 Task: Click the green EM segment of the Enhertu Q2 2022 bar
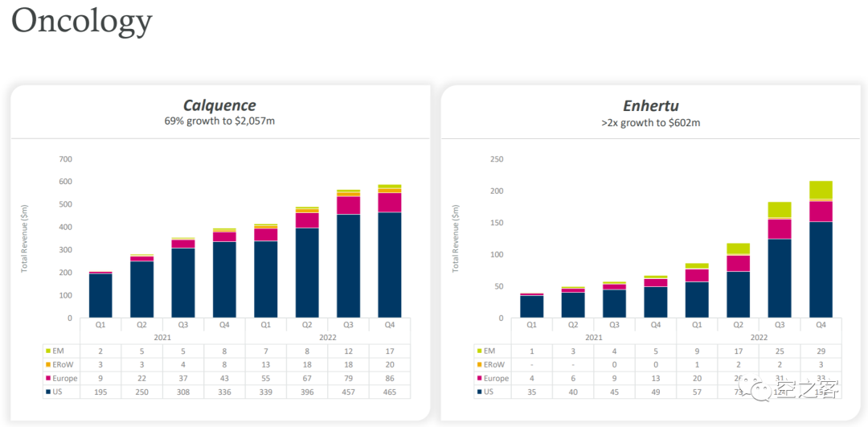738,248
